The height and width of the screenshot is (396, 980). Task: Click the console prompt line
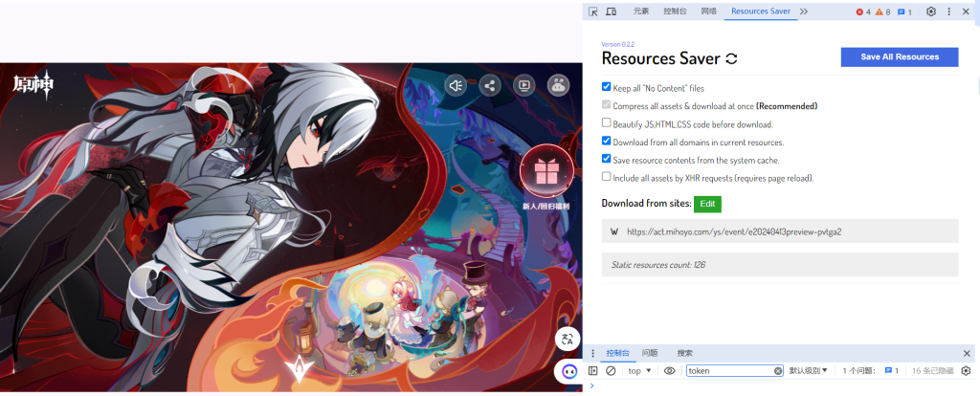(781, 386)
